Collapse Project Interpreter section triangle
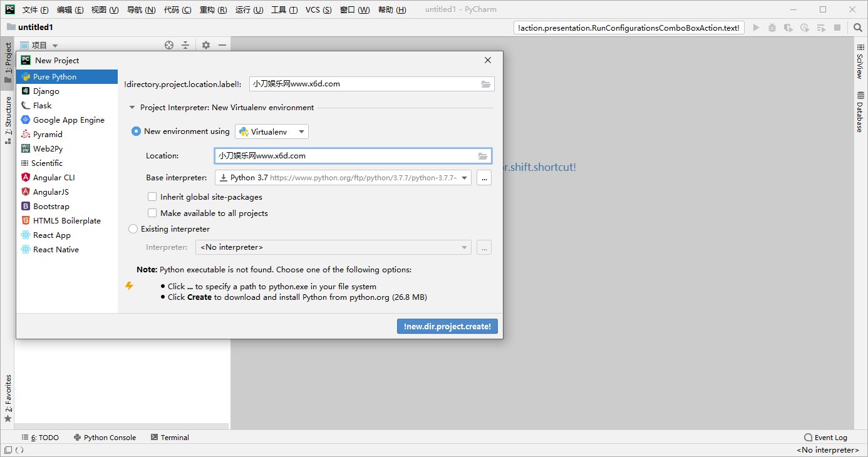This screenshot has height=457, width=868. tap(132, 108)
